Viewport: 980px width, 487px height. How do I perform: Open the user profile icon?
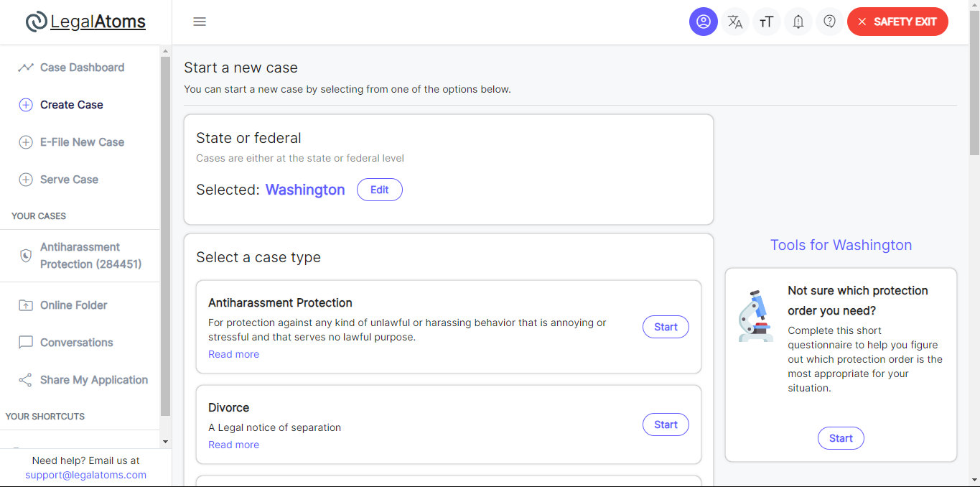tap(704, 22)
